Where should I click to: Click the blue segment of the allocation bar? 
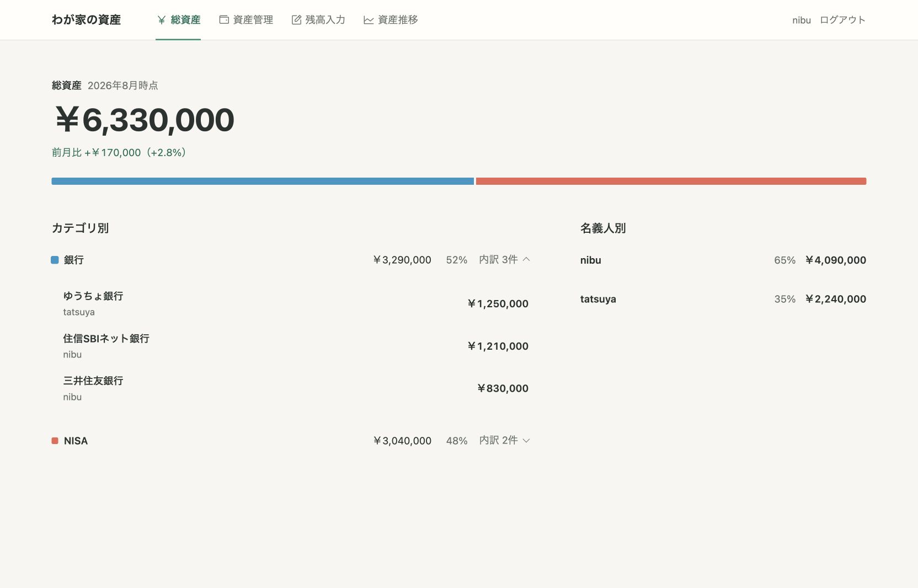click(263, 181)
